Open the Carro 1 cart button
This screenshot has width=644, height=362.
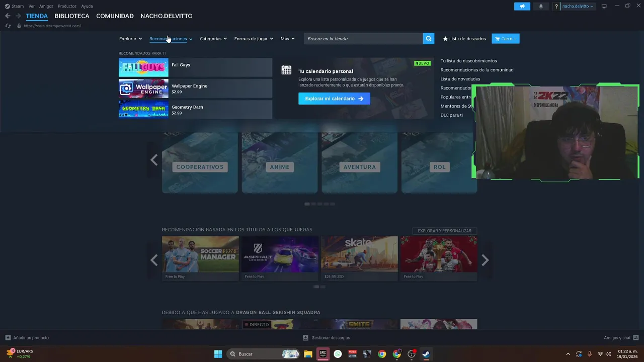[506, 39]
